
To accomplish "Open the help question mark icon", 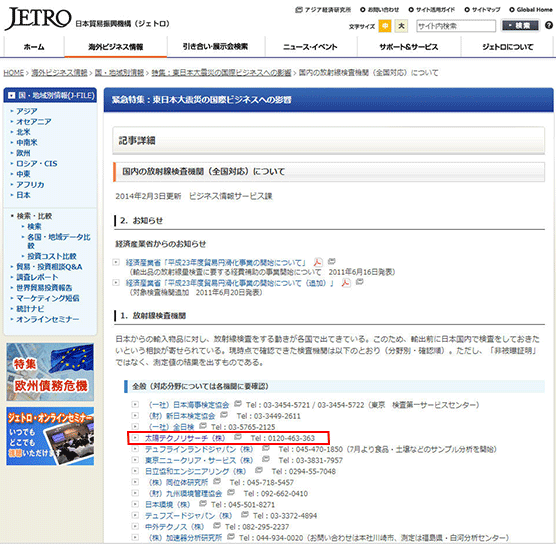I will click(549, 26).
